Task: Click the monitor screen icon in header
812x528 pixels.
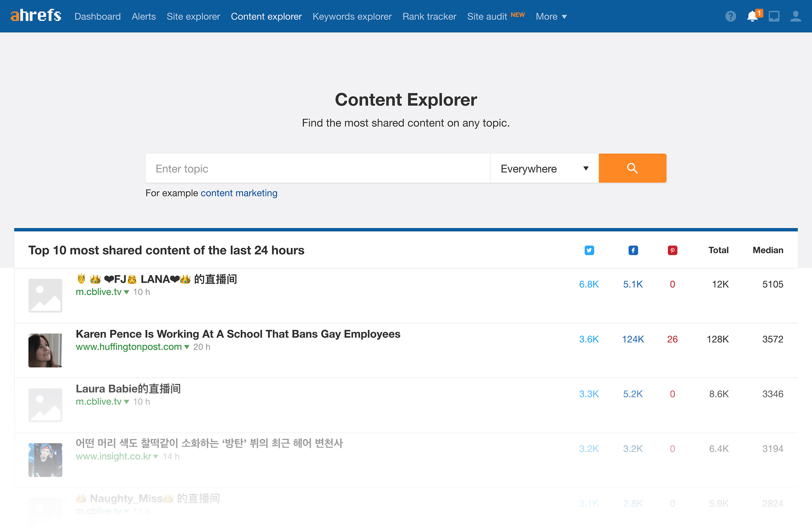Action: (x=774, y=16)
